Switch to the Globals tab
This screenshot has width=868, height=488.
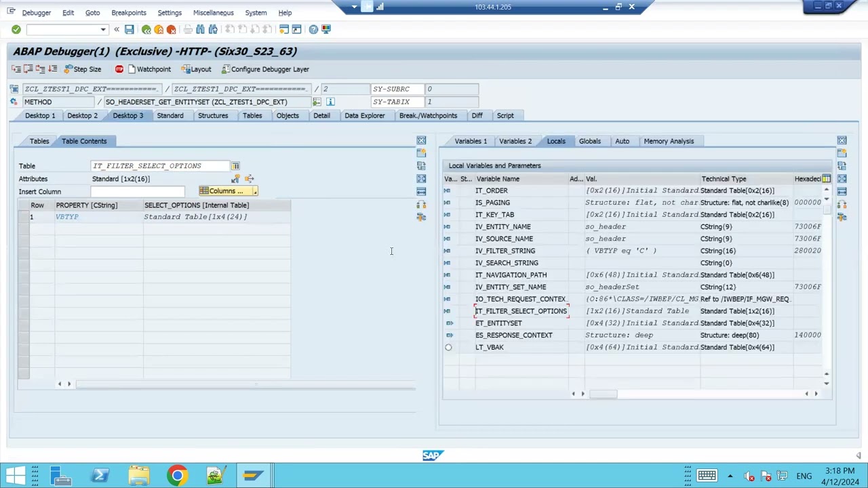coord(590,141)
